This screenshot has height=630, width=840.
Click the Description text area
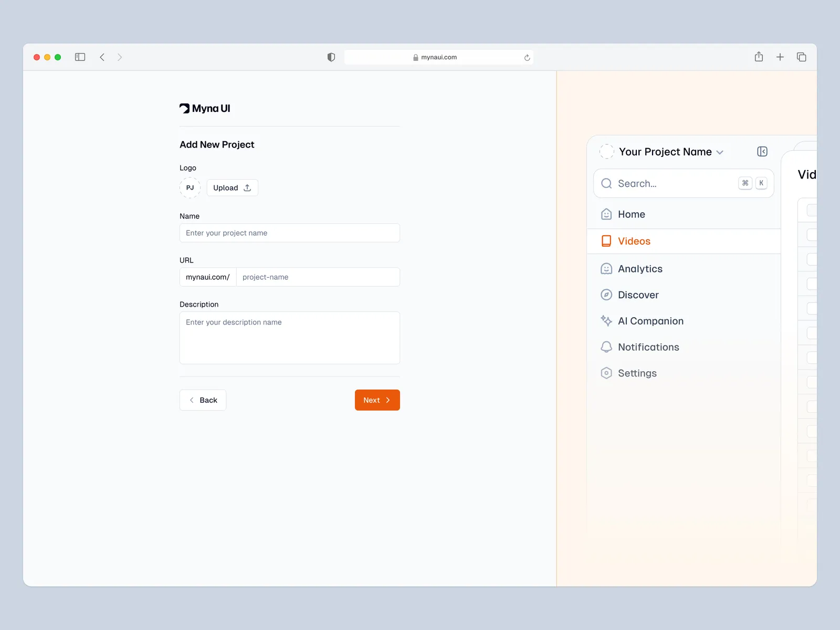(x=290, y=338)
